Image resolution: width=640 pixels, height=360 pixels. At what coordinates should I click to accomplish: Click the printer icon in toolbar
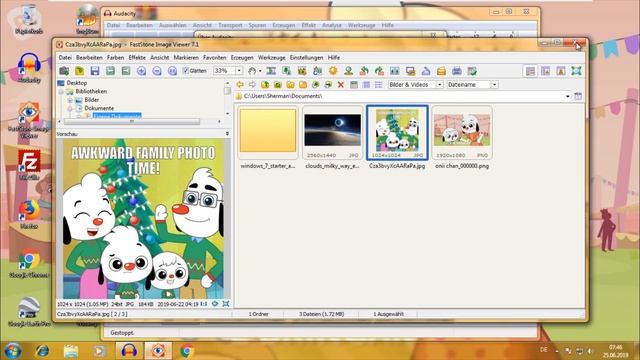click(457, 71)
